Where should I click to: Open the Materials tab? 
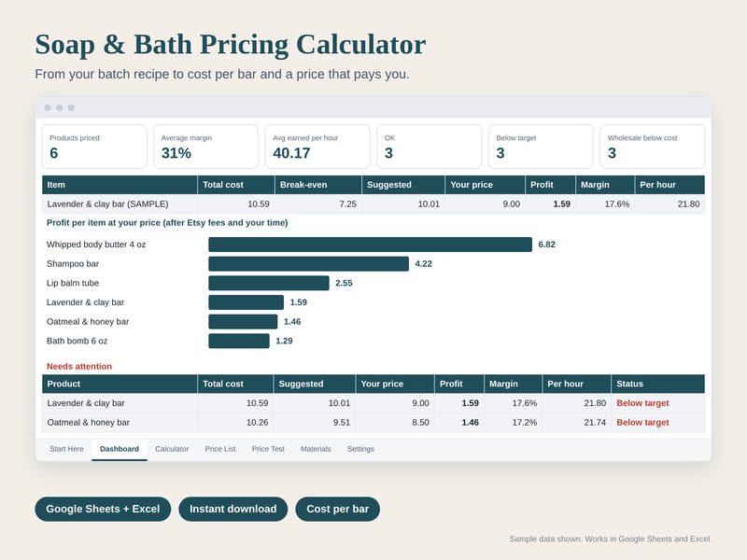point(316,449)
